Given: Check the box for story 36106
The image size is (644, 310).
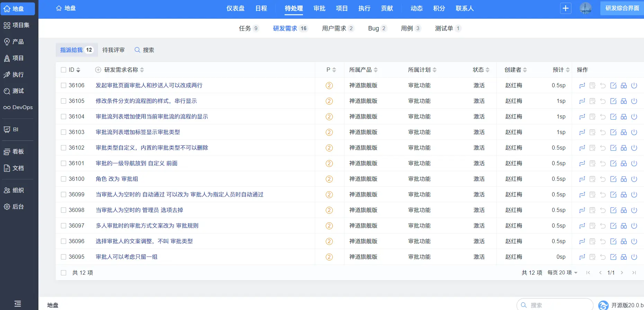Looking at the screenshot, I should point(63,86).
